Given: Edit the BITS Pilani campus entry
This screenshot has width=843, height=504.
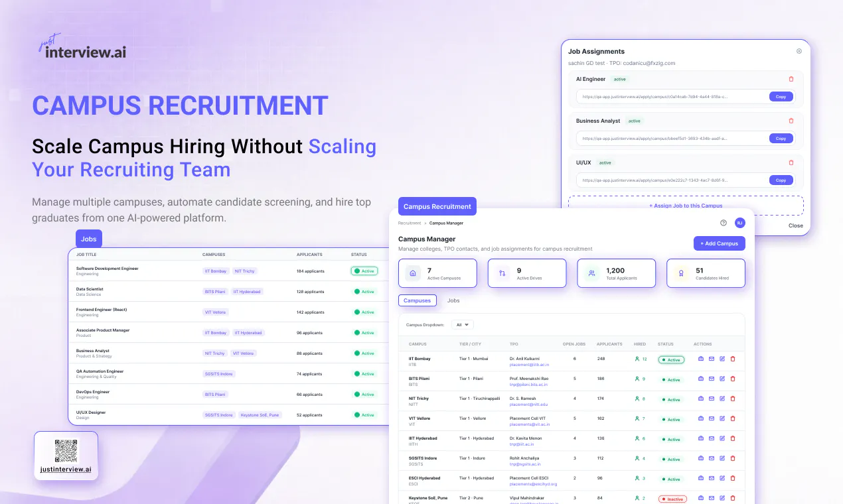Looking at the screenshot, I should [x=722, y=379].
